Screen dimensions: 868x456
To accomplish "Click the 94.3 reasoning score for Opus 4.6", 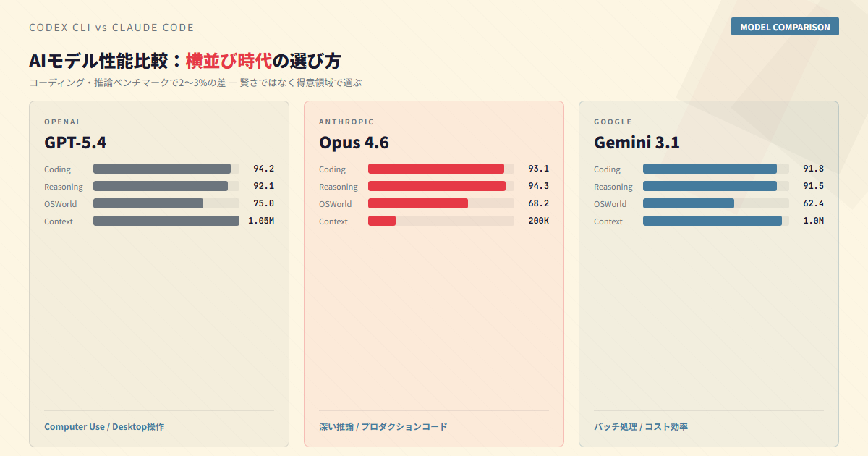I will [x=538, y=186].
